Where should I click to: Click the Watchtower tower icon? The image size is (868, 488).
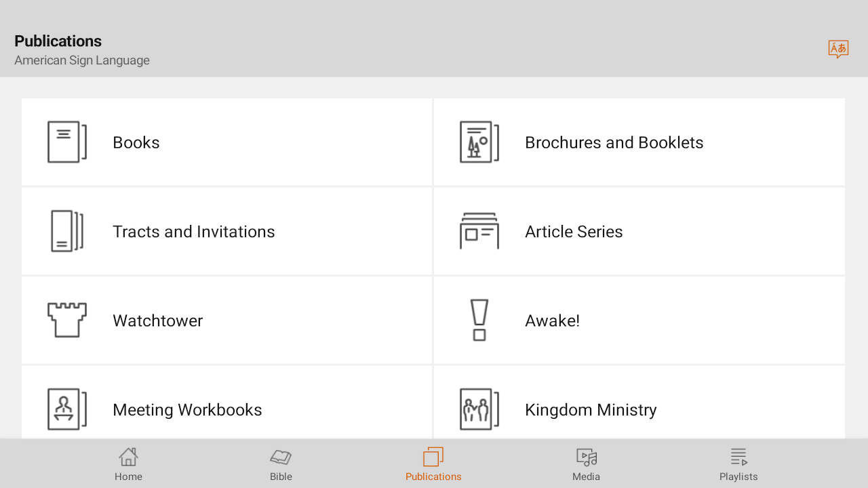tap(66, 320)
